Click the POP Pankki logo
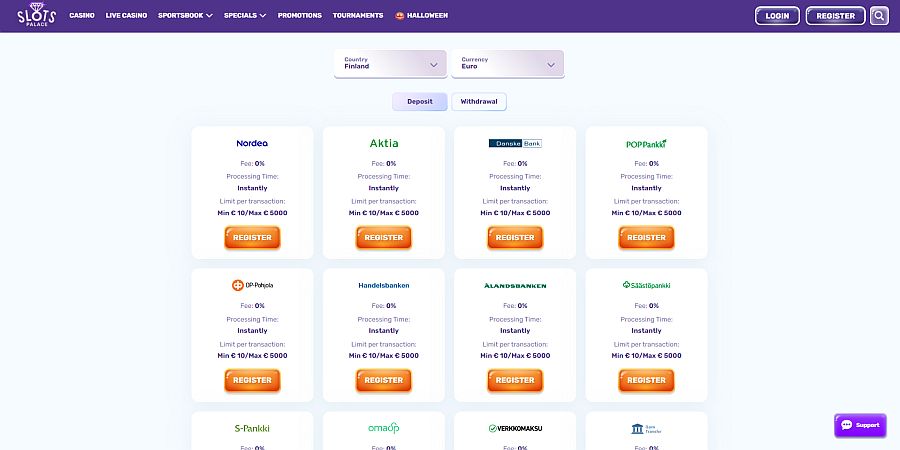 [646, 143]
